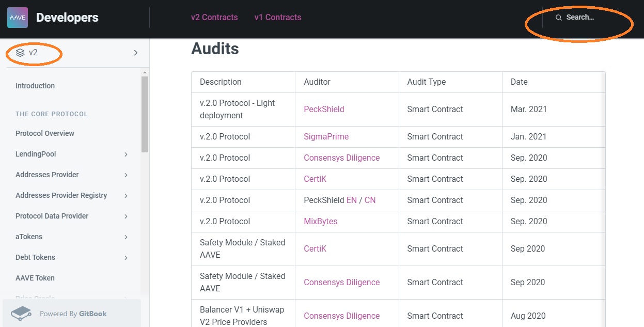Click the GitBook logo icon
Image resolution: width=644 pixels, height=327 pixels.
(x=22, y=314)
